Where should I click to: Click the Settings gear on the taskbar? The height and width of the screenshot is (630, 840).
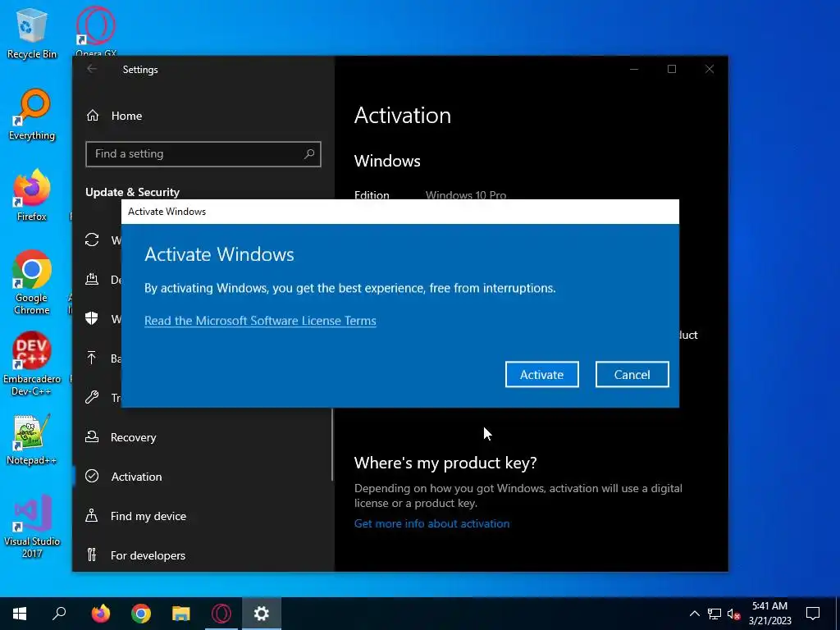coord(262,614)
